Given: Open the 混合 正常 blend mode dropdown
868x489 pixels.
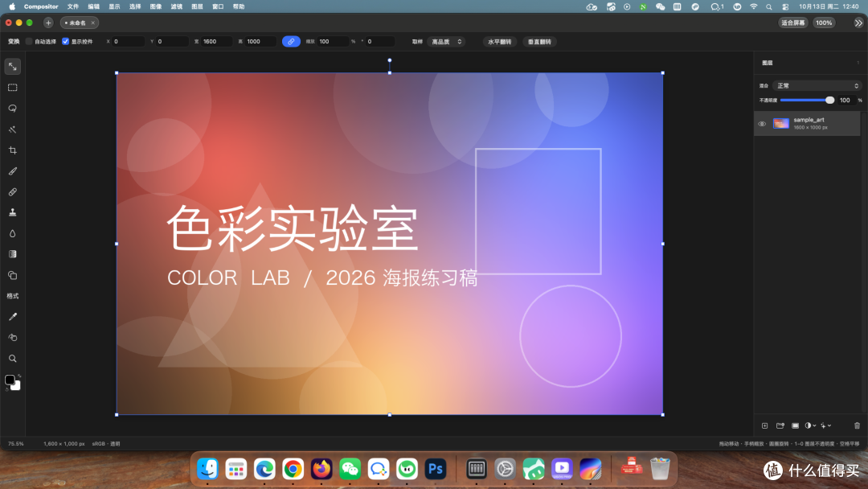Looking at the screenshot, I should (817, 86).
